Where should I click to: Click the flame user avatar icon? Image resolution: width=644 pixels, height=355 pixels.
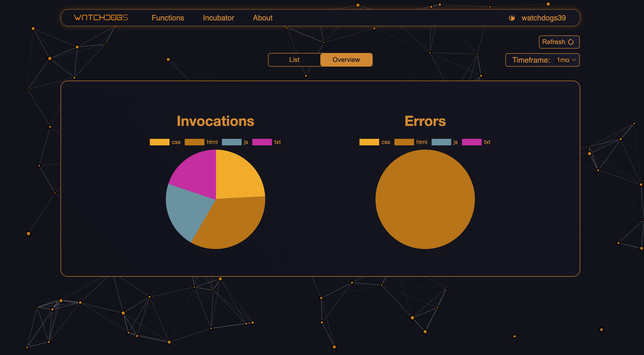click(x=511, y=18)
